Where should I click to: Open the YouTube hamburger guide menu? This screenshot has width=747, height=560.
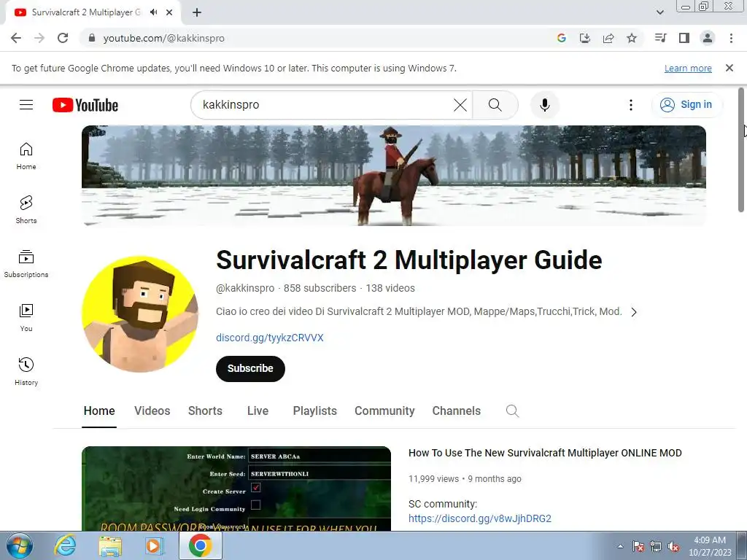(26, 105)
